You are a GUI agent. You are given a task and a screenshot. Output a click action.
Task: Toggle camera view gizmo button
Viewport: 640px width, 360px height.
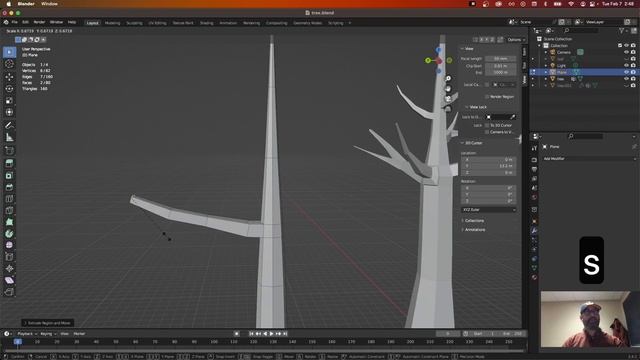(448, 99)
